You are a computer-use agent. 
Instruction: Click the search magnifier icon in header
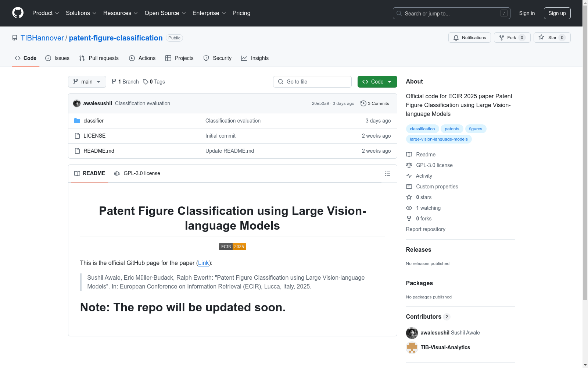(399, 13)
